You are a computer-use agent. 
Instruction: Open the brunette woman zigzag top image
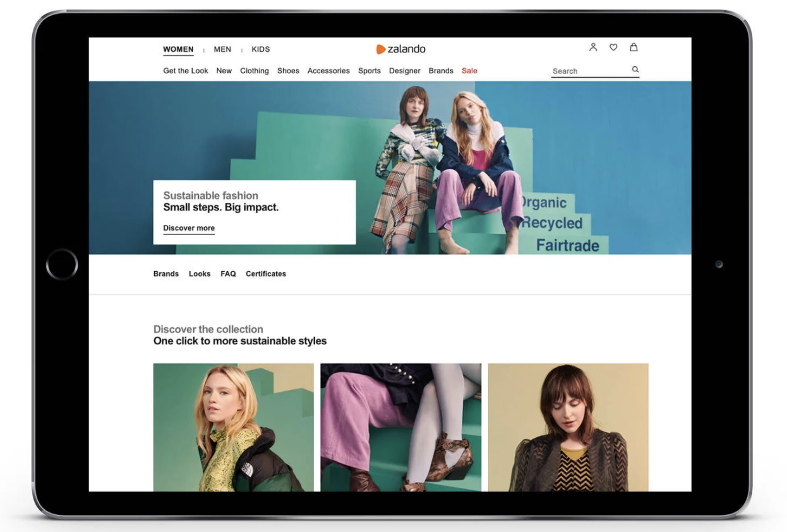click(x=568, y=427)
